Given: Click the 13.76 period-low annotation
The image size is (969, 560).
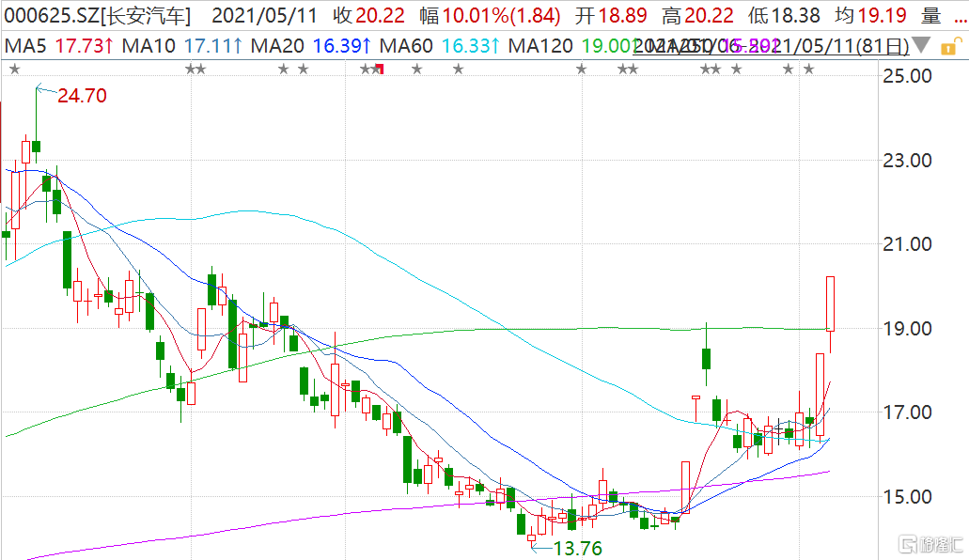Looking at the screenshot, I should 577,549.
